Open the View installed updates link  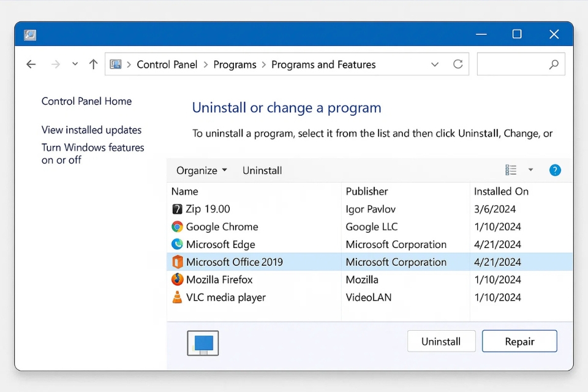click(x=91, y=130)
